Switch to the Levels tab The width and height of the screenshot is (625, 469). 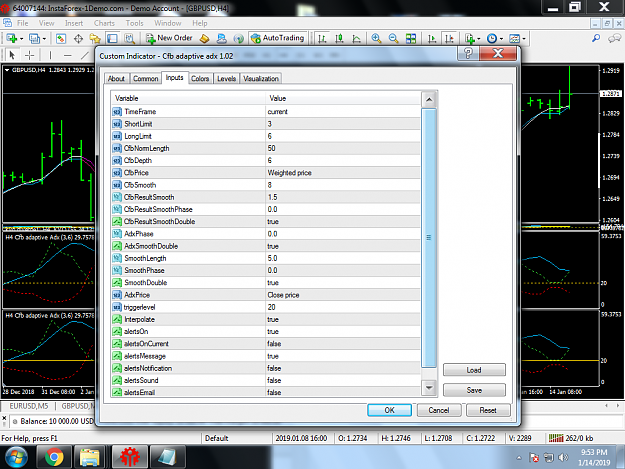(x=226, y=78)
